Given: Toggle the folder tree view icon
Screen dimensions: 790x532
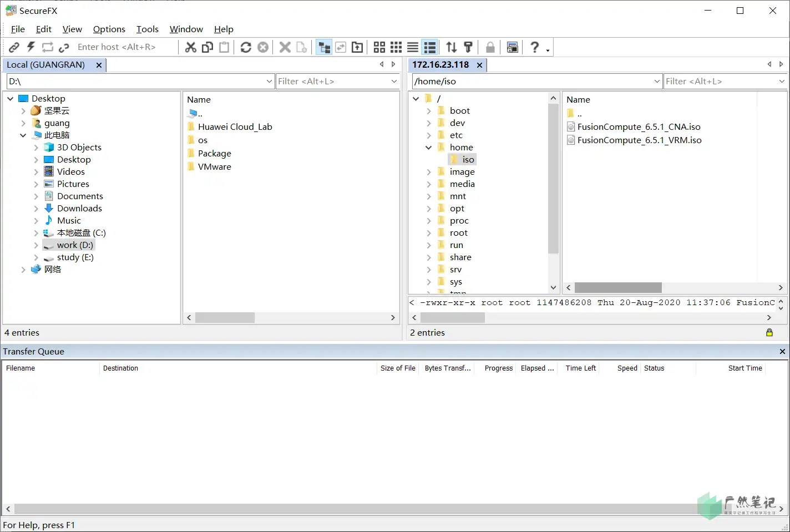Looking at the screenshot, I should click(x=324, y=47).
